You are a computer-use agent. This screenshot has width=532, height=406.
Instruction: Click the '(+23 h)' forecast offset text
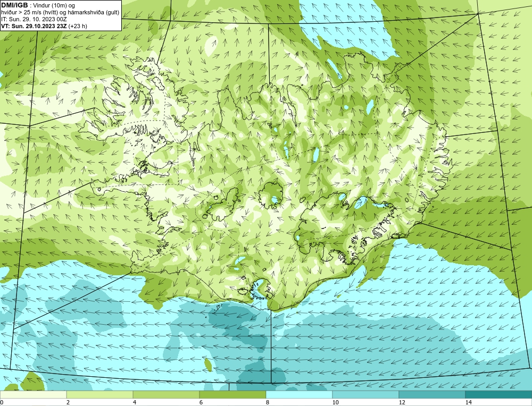click(78, 26)
